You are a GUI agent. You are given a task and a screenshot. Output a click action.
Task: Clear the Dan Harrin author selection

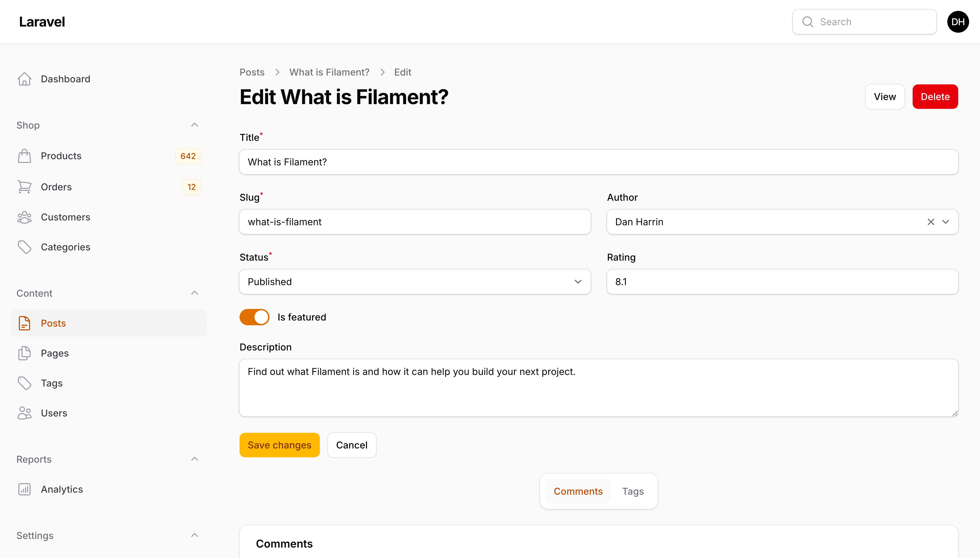tap(931, 222)
